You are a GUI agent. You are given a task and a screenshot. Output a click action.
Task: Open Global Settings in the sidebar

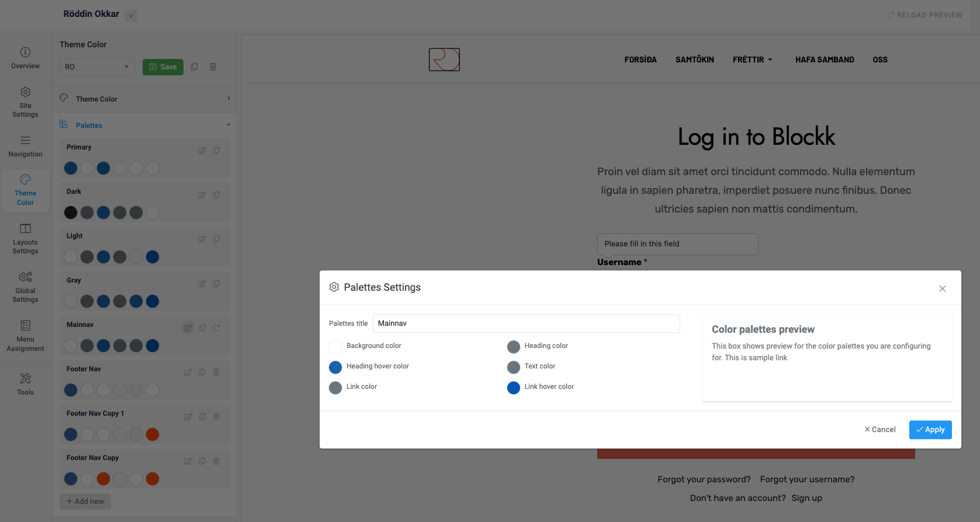coord(25,288)
